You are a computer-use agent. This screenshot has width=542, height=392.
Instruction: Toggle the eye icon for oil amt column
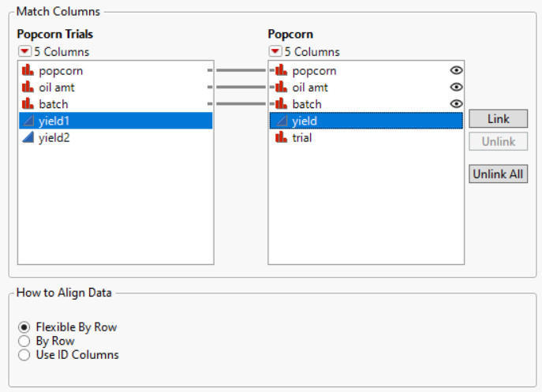455,88
